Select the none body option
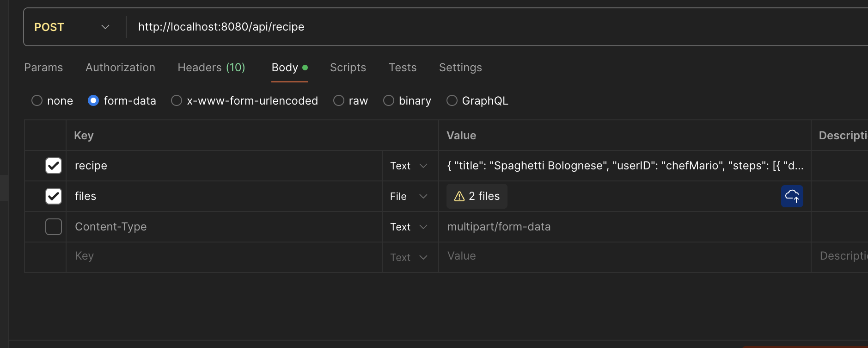Screen dimensions: 868x348 click(x=37, y=100)
